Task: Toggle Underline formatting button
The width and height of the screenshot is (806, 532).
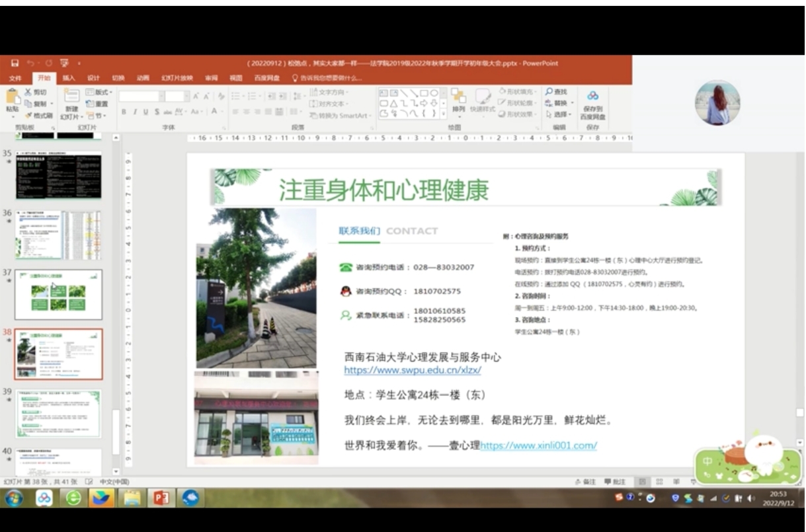Action: (145, 112)
